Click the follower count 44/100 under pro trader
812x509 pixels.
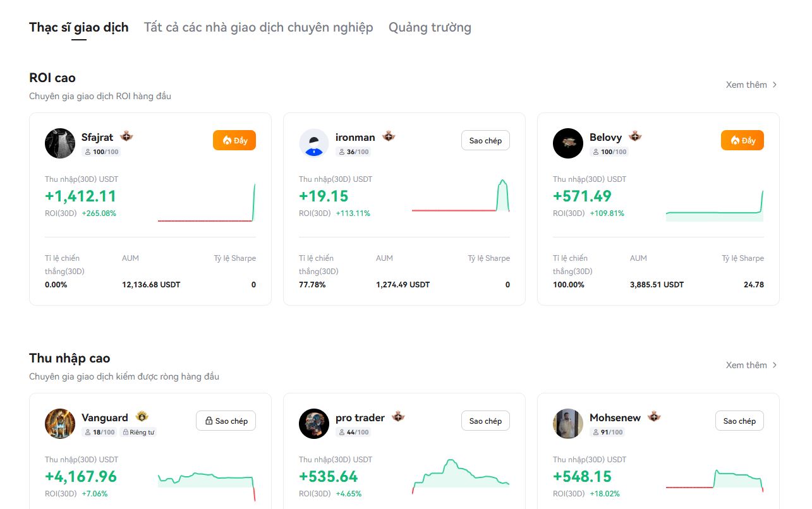(353, 432)
